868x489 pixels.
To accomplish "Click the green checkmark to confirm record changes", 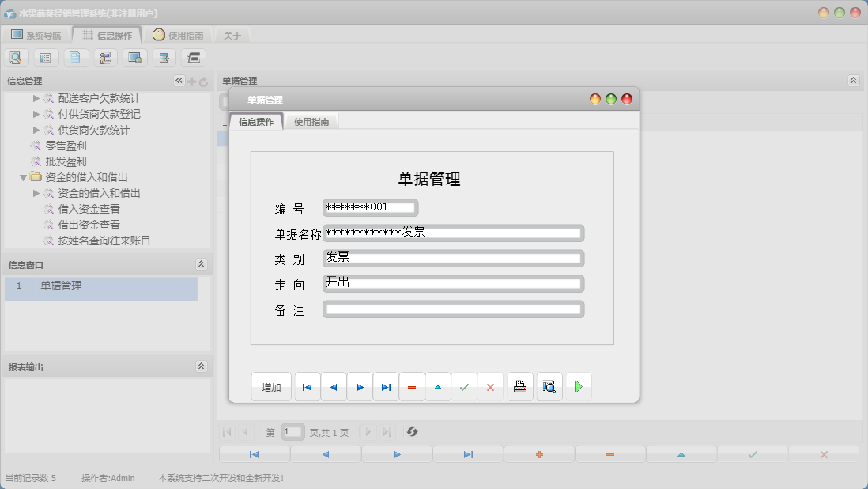I will click(x=465, y=386).
